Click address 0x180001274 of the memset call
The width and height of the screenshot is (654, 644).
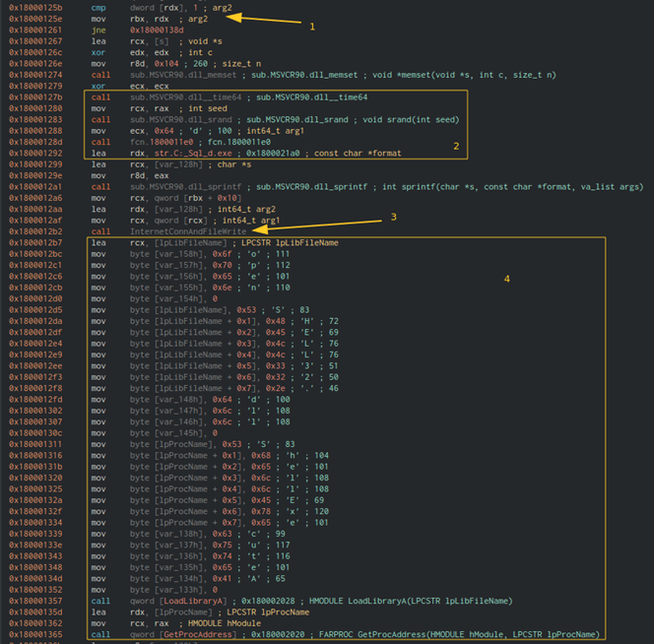pyautogui.click(x=35, y=75)
